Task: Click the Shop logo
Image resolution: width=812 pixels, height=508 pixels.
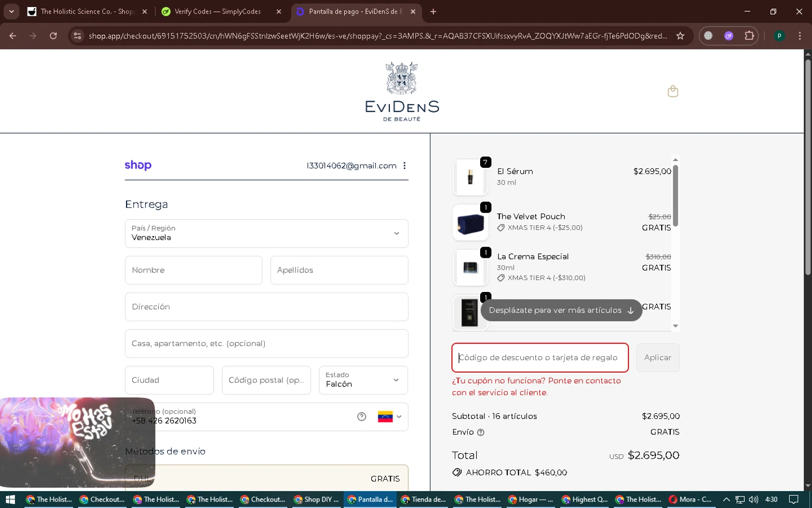Action: click(138, 165)
